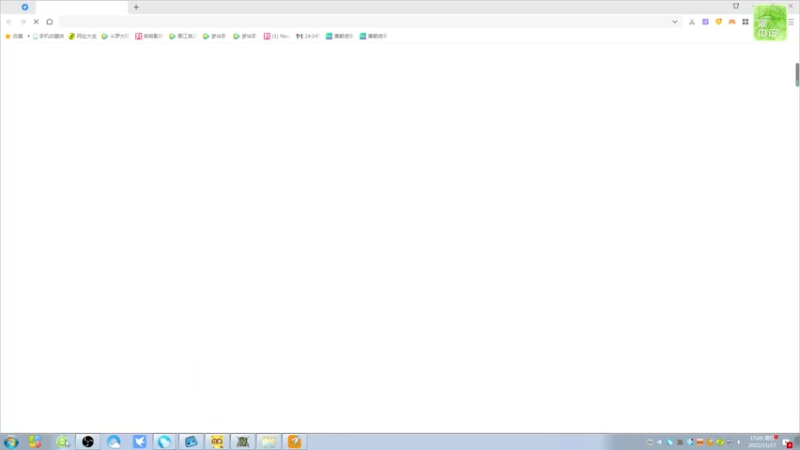
Task: Launch the colorful pinwheel taskbar app
Action: (x=35, y=442)
